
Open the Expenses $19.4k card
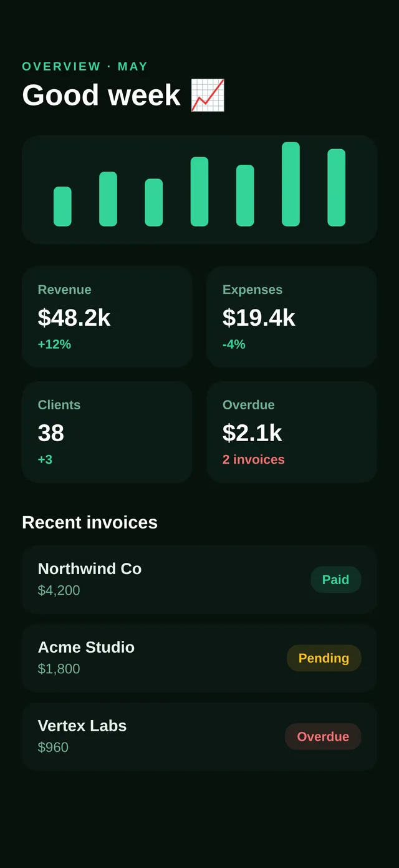click(292, 317)
